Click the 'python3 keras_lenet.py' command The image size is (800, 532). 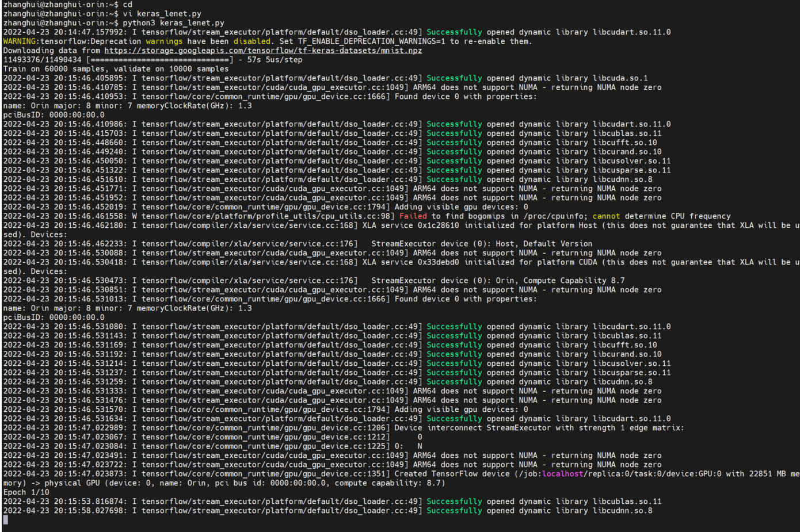(x=174, y=23)
